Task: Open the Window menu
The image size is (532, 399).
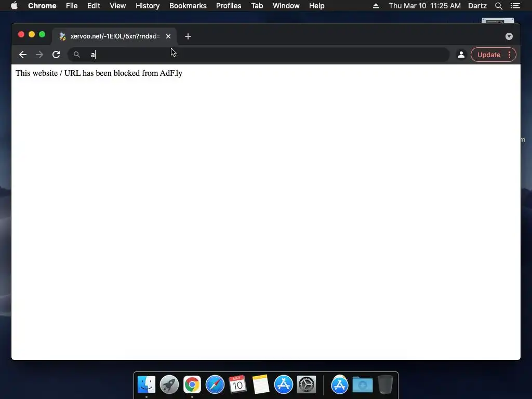Action: tap(286, 6)
